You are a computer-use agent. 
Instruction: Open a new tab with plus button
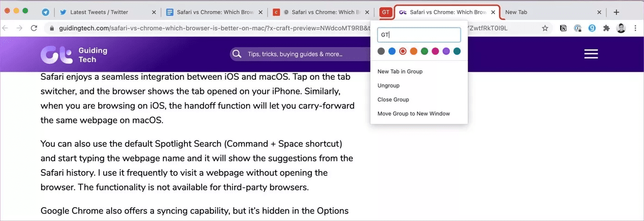(x=616, y=12)
